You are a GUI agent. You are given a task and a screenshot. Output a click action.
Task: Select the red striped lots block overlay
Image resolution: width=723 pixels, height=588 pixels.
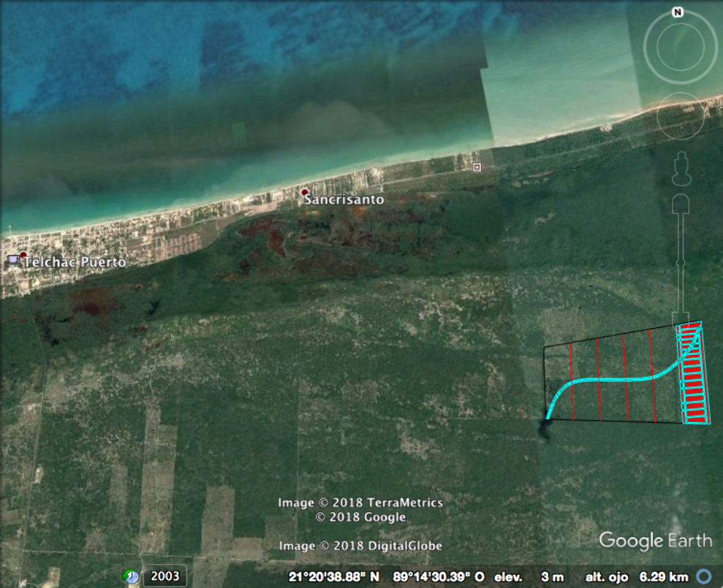pos(693,373)
